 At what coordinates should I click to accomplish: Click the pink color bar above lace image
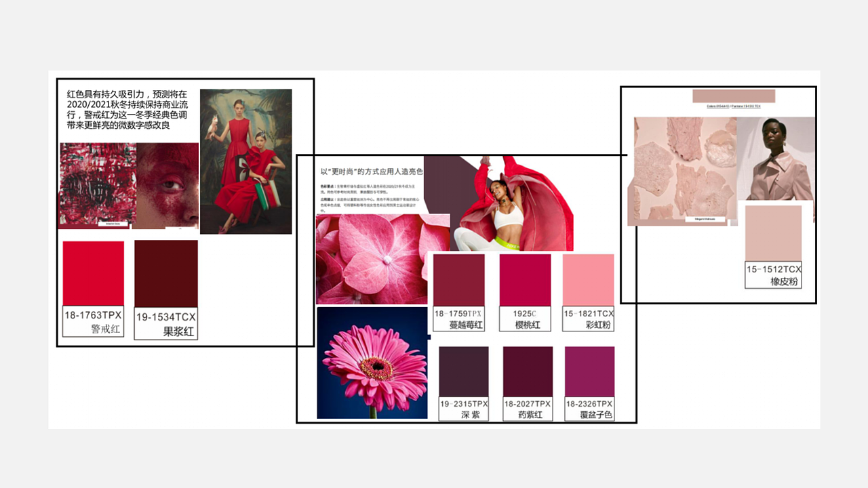tap(728, 96)
